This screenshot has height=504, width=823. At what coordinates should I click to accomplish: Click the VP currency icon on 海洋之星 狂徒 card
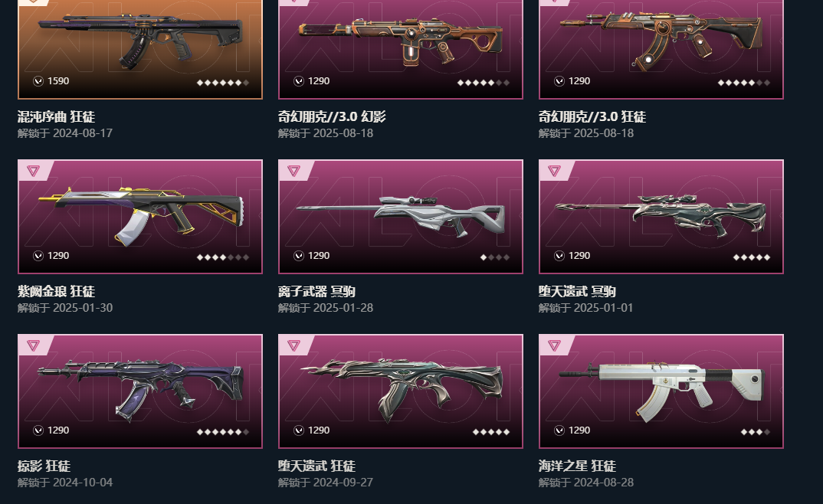[559, 430]
